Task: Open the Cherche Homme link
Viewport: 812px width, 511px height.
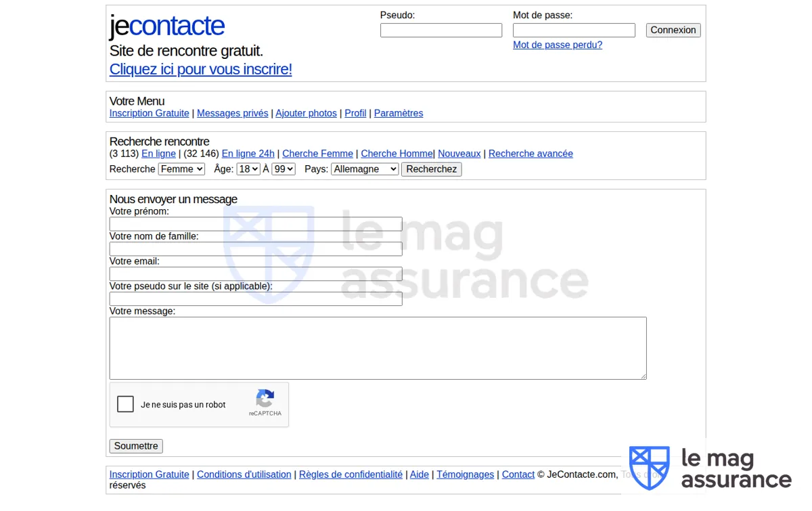Action: (397, 154)
